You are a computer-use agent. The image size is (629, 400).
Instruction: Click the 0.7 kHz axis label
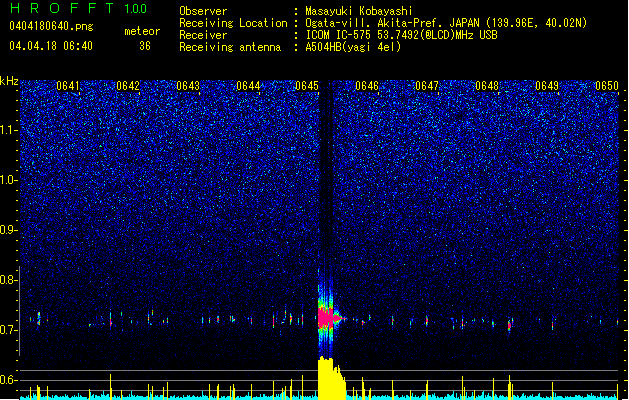click(9, 330)
